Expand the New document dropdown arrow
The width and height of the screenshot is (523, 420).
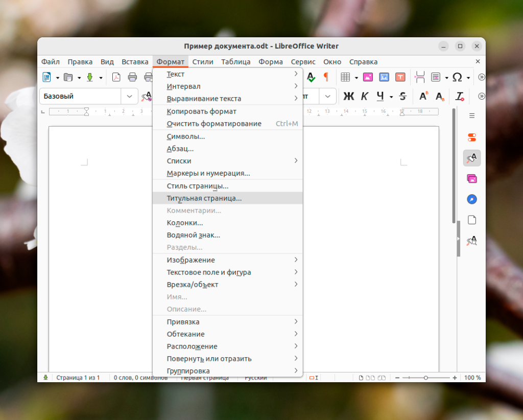57,78
